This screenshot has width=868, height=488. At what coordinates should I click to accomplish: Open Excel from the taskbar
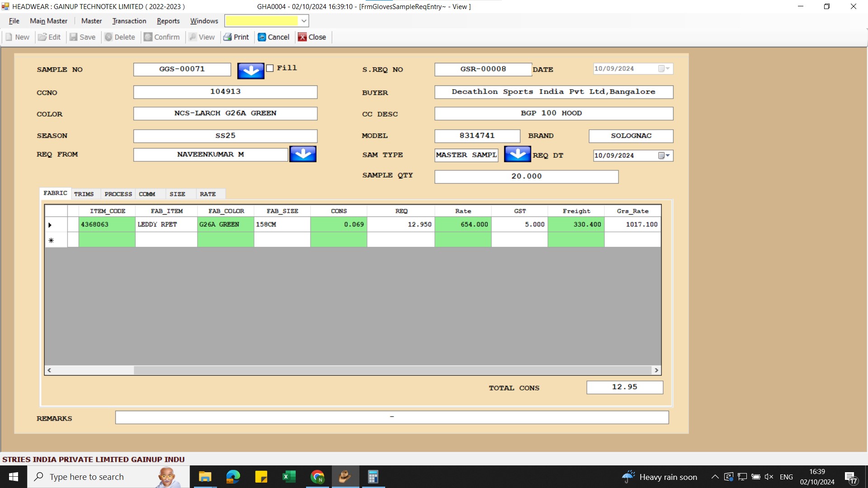pyautogui.click(x=289, y=477)
